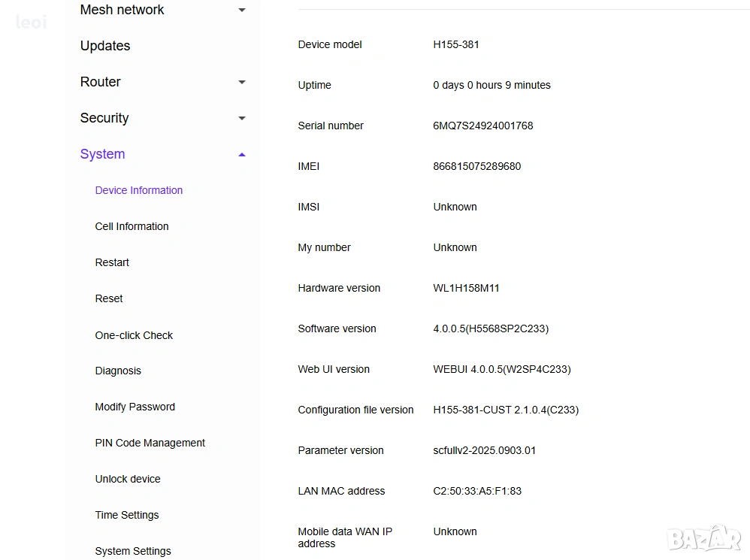Expand the Security section chevron
Screen dimensions: 750x560
tap(241, 118)
